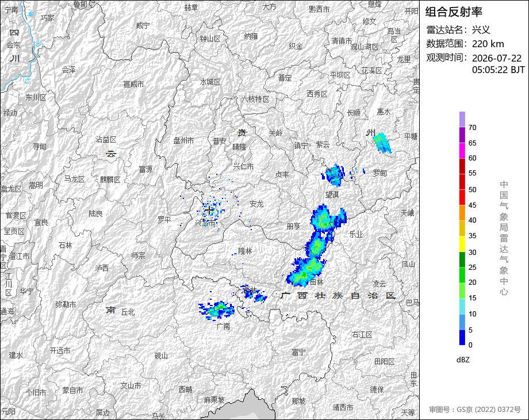Click the 砚山 map label
Screen dimensions: 529x420
(161, 356)
